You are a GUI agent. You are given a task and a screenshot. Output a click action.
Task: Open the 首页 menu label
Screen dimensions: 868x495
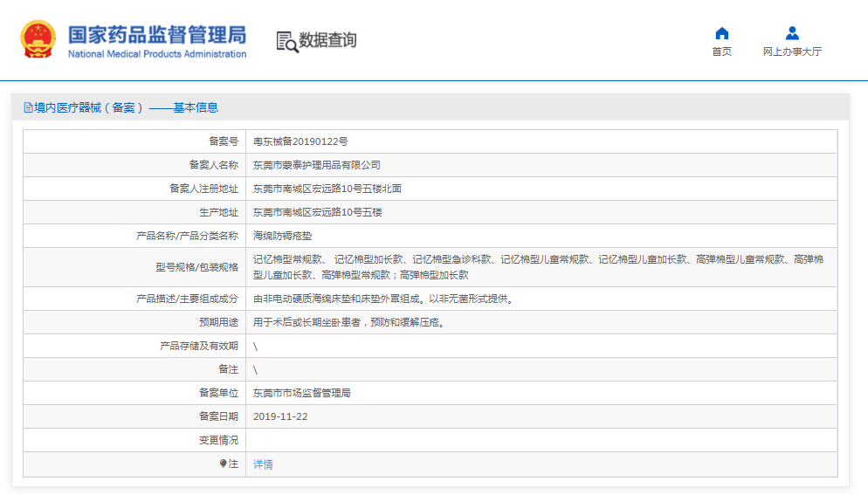point(721,52)
